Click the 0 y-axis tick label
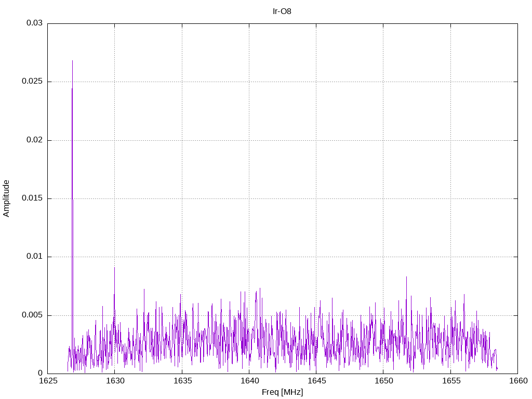This screenshot has height=399, width=532. point(41,373)
